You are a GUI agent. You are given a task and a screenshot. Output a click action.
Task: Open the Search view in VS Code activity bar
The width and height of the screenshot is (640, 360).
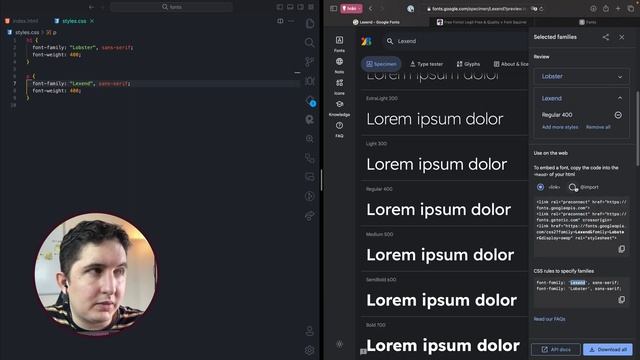tap(310, 42)
